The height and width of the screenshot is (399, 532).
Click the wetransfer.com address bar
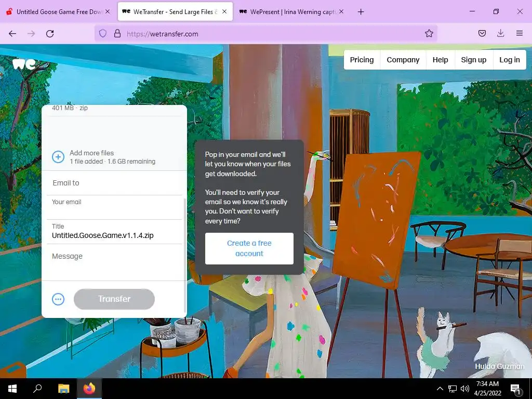point(265,34)
